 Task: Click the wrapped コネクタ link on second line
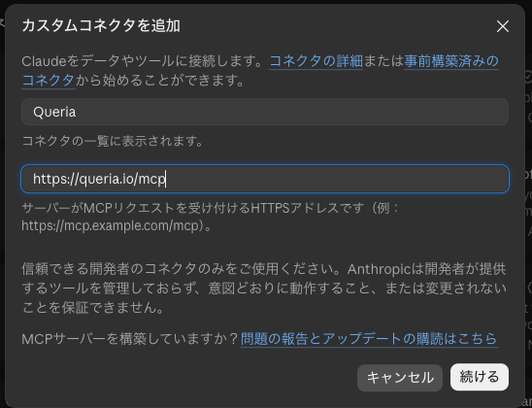(49, 81)
